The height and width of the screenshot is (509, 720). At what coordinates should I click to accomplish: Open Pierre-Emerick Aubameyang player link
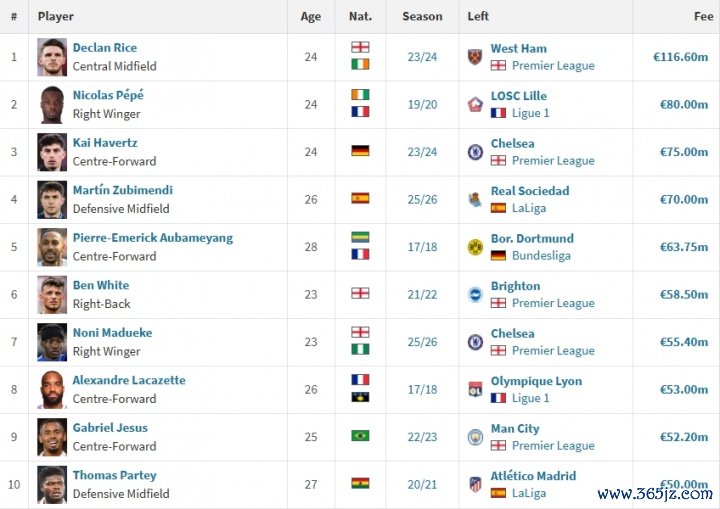point(153,238)
